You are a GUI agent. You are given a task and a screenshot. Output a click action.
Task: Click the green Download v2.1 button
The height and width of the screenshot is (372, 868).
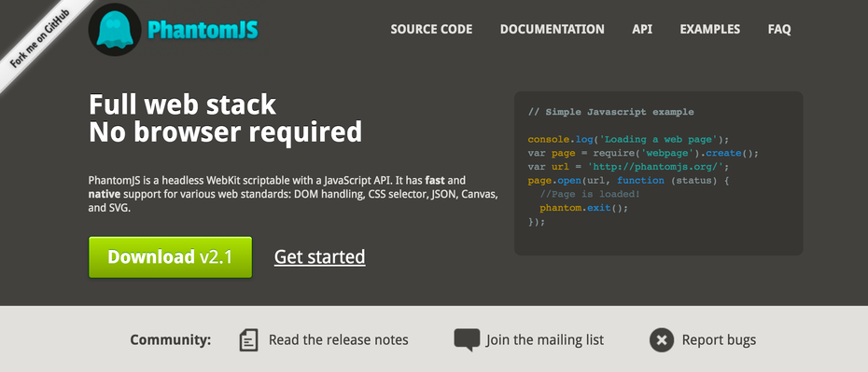(171, 257)
